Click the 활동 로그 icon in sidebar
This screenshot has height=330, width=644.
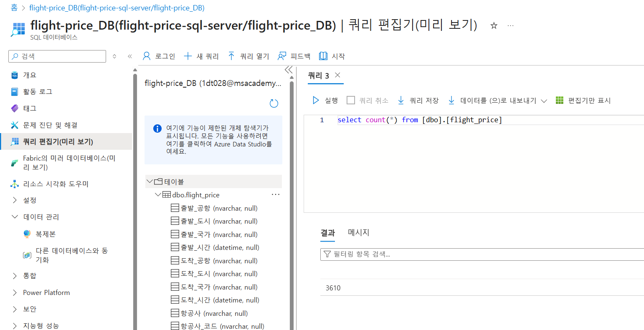[x=15, y=92]
